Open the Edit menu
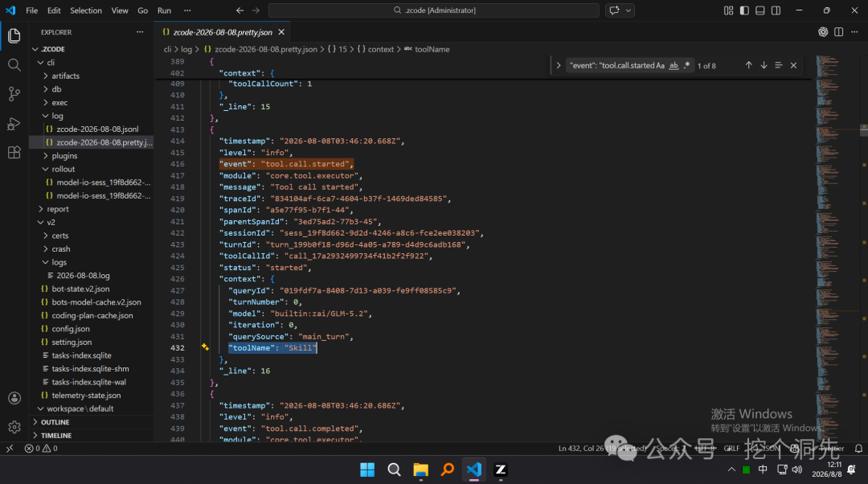The height and width of the screenshot is (484, 868). pyautogui.click(x=54, y=10)
